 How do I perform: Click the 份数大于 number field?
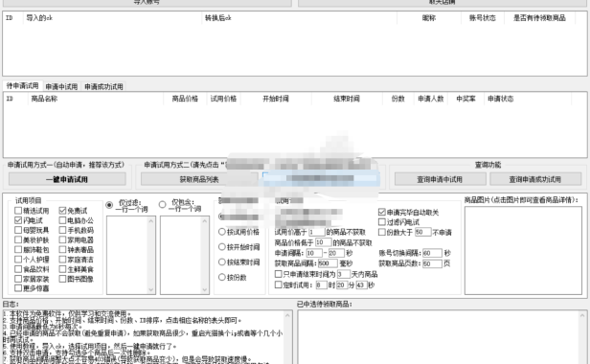[x=423, y=232]
